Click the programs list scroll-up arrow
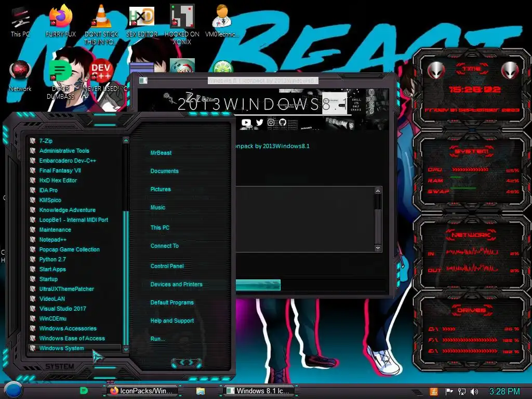The width and height of the screenshot is (532, 399). coord(126,140)
